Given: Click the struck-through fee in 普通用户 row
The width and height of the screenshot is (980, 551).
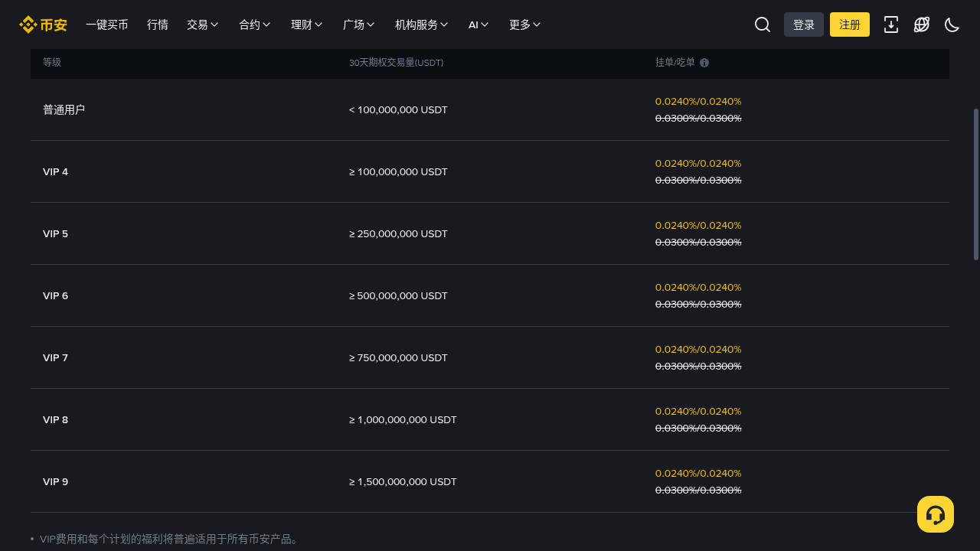Looking at the screenshot, I should (x=698, y=119).
